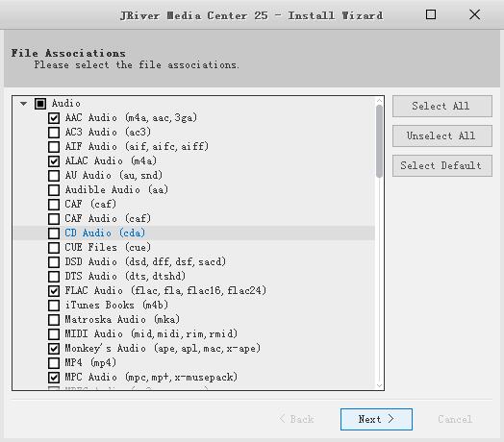Screen dimensions: 504x442
Task: Maximize the Install Wizard window
Action: [x=431, y=14]
